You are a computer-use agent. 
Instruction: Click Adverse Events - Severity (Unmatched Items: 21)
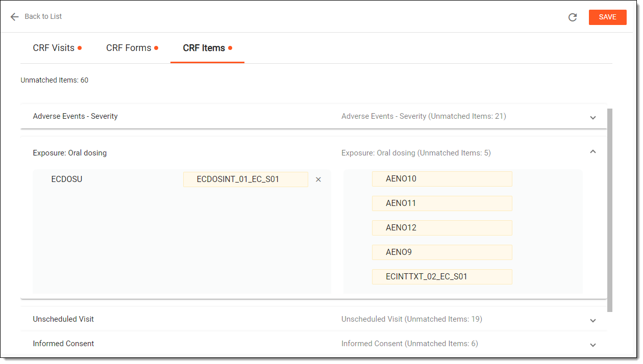424,116
